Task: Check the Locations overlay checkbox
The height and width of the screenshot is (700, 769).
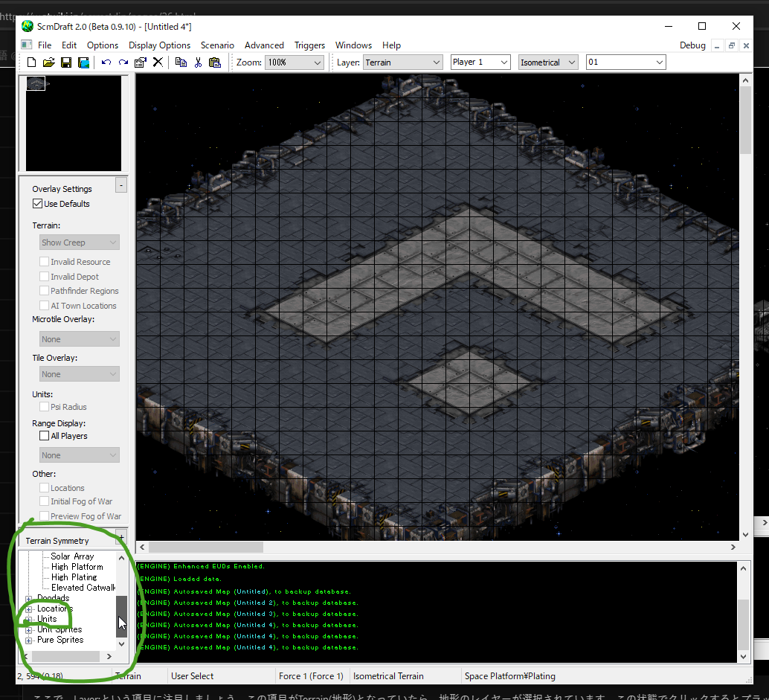Action: pos(44,487)
